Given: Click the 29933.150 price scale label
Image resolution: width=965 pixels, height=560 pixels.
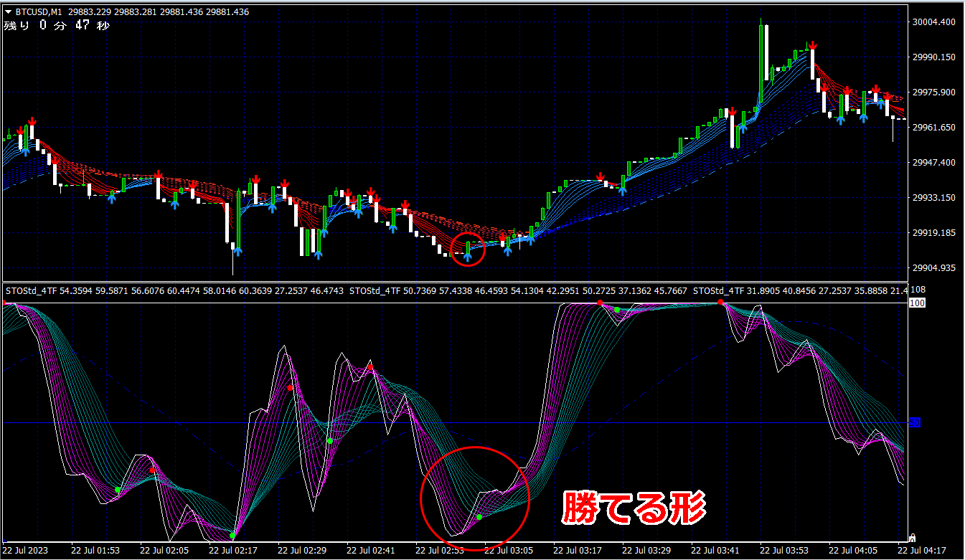Looking at the screenshot, I should [934, 198].
